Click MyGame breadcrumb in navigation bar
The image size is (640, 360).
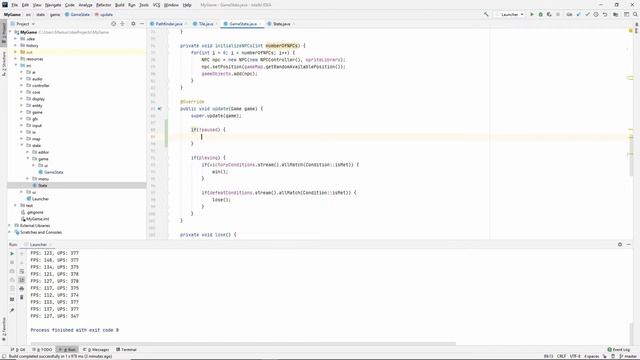pyautogui.click(x=12, y=14)
